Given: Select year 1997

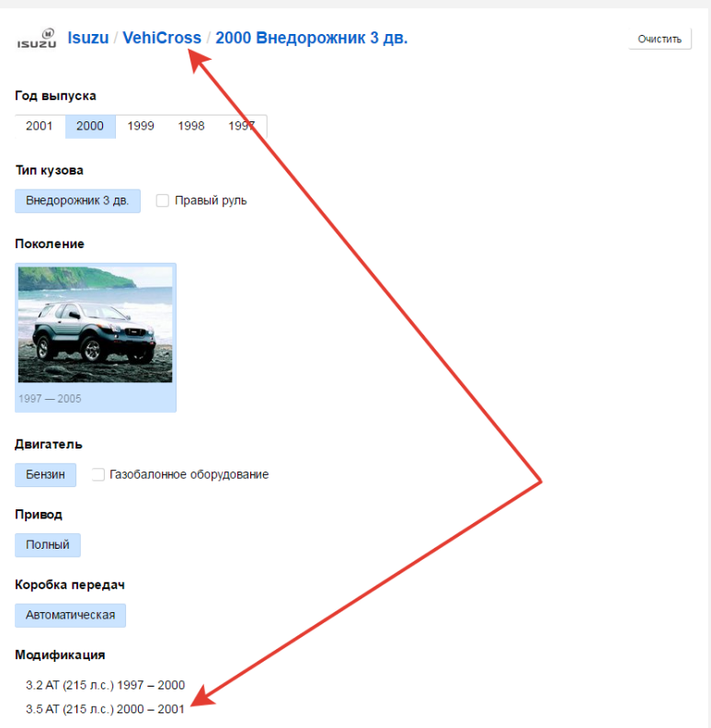Looking at the screenshot, I should point(242,126).
